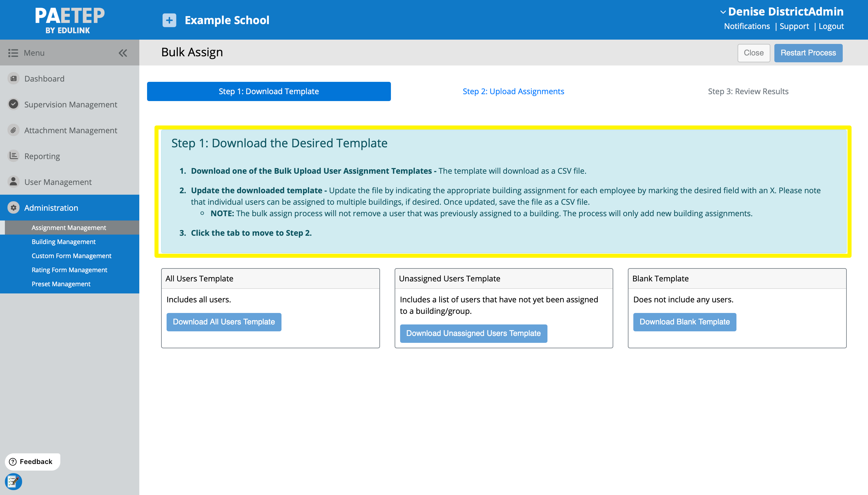Viewport: 868px width, 495px height.
Task: Open the Feedback widget
Action: 32,461
